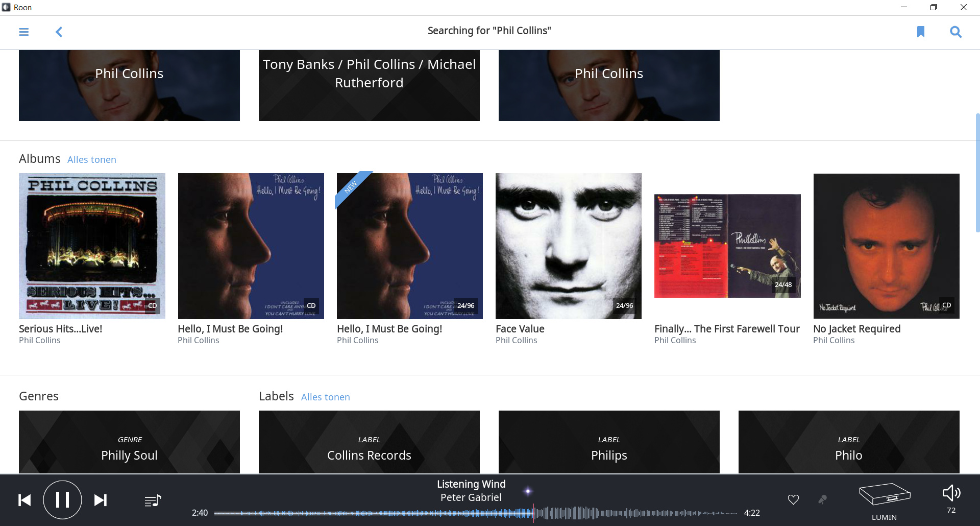Open the Philo label tile
The width and height of the screenshot is (980, 526).
849,442
